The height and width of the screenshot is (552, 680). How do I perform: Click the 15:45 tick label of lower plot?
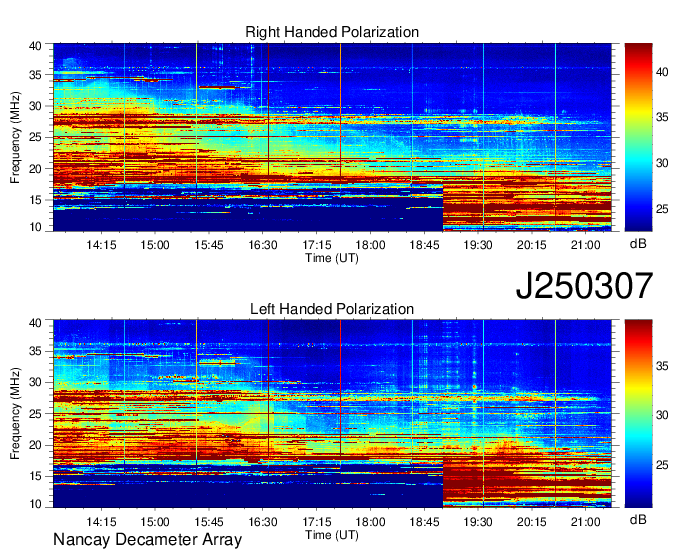[x=209, y=522]
